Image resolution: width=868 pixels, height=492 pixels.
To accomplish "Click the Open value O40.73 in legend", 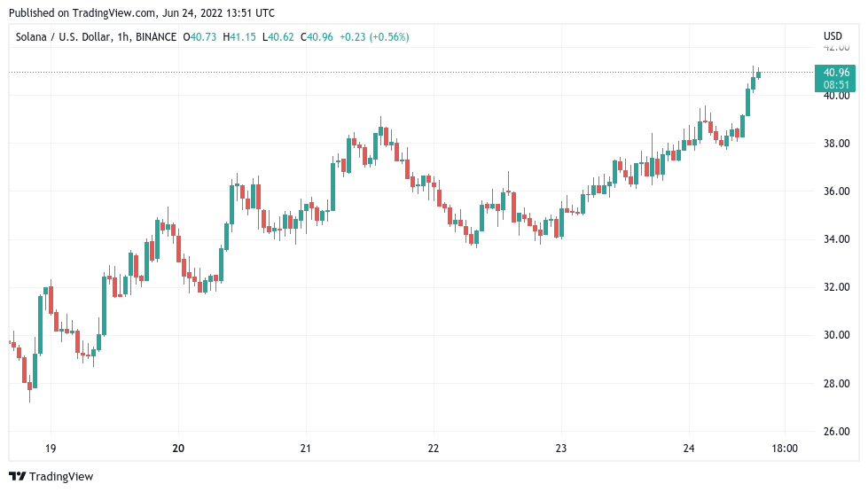I will (x=199, y=37).
